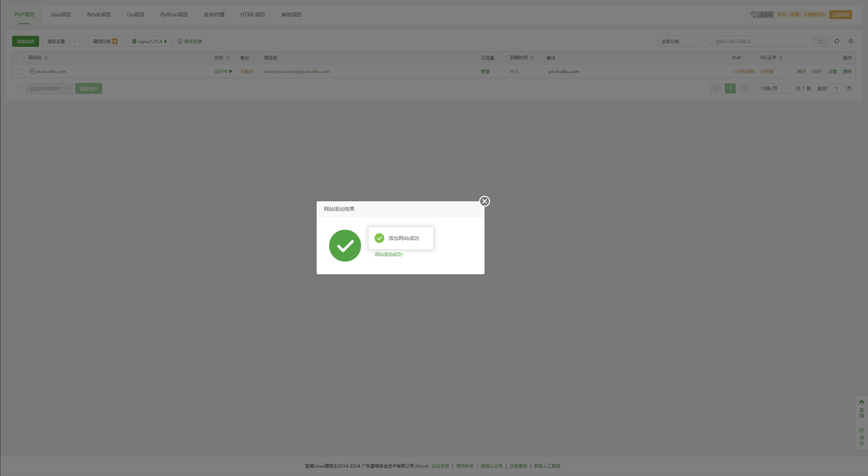Click the nginx1.21.4 service button
The width and height of the screenshot is (868, 476).
point(149,41)
